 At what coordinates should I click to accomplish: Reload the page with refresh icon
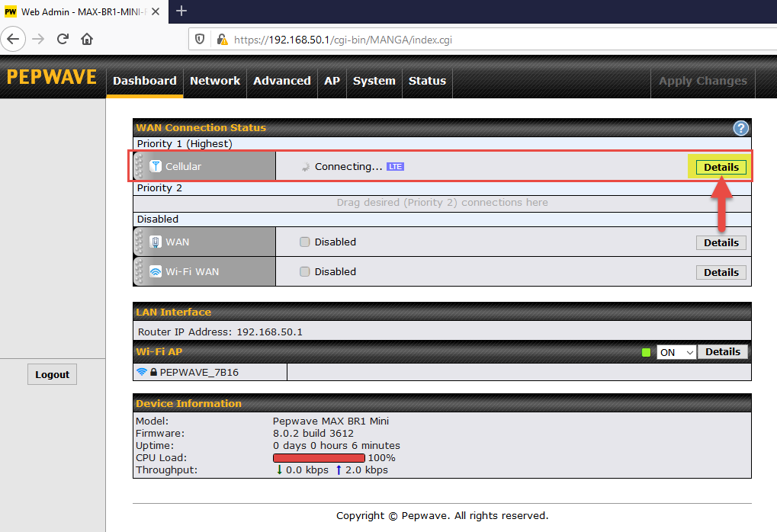pyautogui.click(x=63, y=39)
